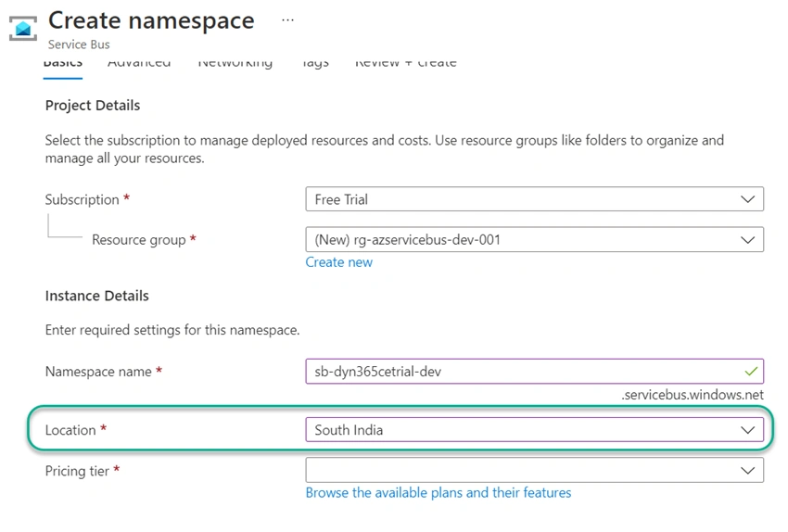Open the Subscription dropdown showing Free Trial

click(x=534, y=199)
